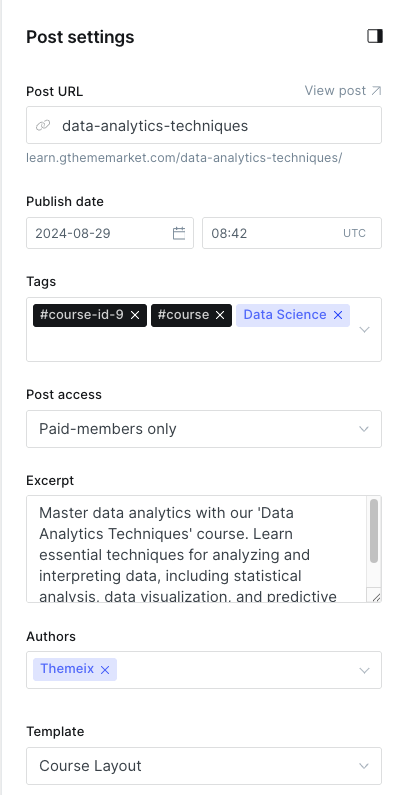Image resolution: width=397 pixels, height=795 pixels.
Task: Remove the #course tag
Action: (x=220, y=315)
